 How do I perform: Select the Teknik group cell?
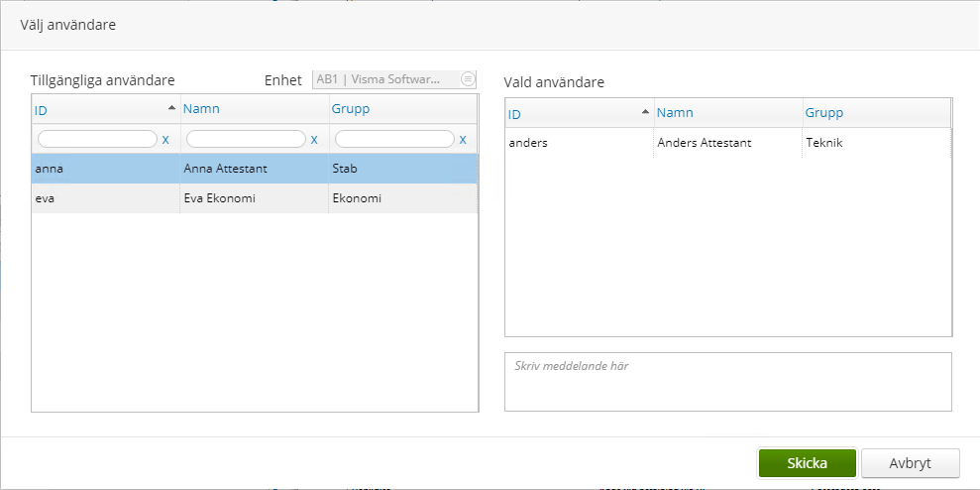click(877, 143)
